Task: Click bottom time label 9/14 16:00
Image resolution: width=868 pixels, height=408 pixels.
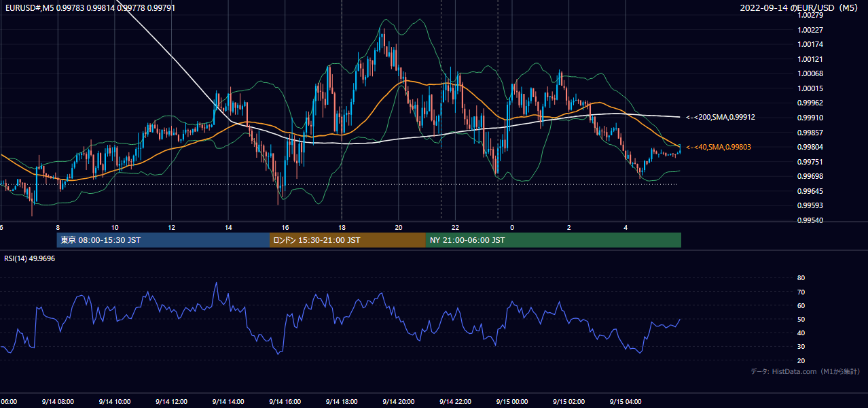Action: pyautogui.click(x=285, y=401)
